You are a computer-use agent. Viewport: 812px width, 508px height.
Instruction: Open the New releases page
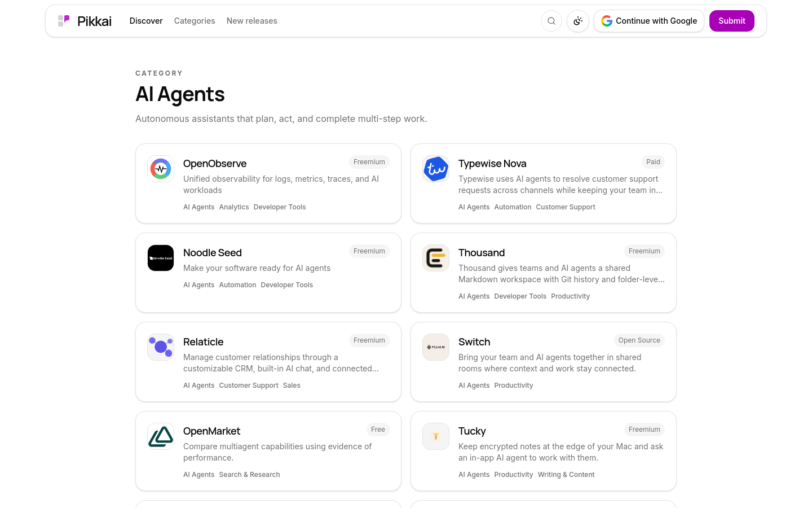[x=252, y=21]
